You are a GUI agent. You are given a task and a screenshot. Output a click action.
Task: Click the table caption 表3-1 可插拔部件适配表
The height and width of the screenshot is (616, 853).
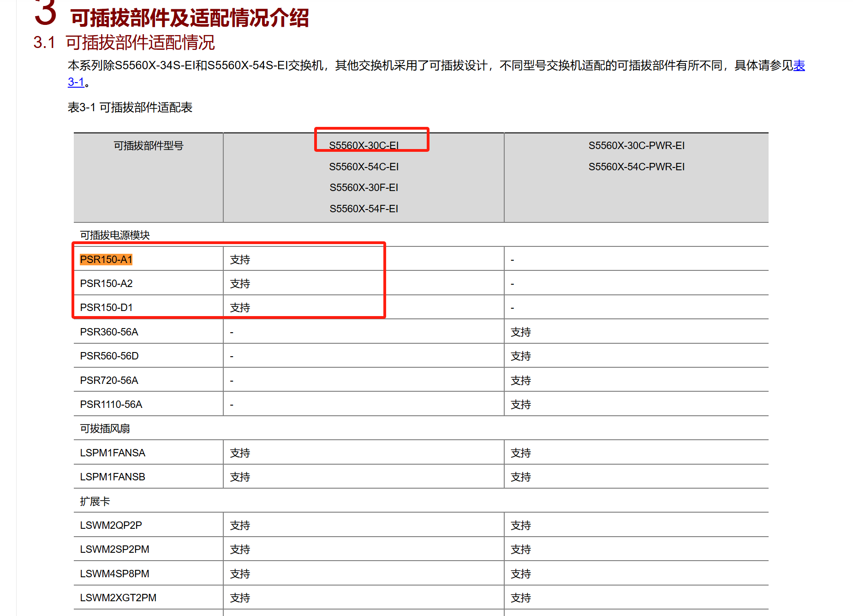coord(130,108)
